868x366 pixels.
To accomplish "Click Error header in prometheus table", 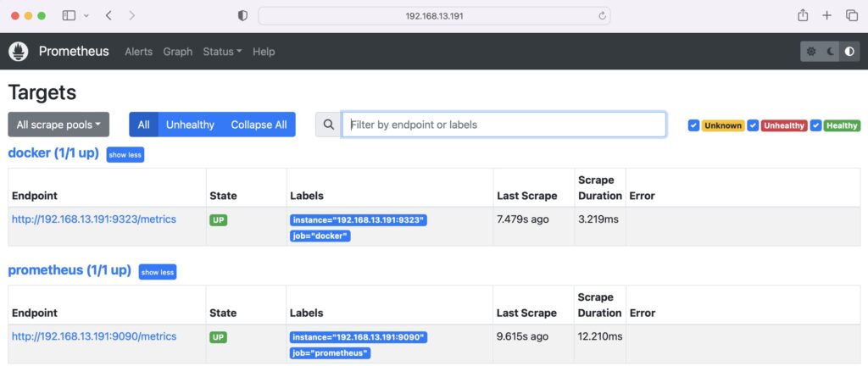I will (x=643, y=313).
